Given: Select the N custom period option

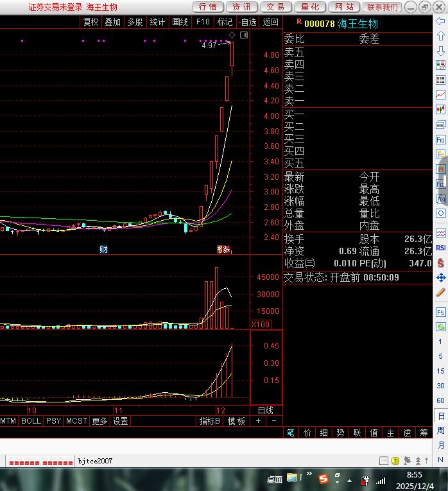Looking at the screenshot, I should tap(440, 460).
